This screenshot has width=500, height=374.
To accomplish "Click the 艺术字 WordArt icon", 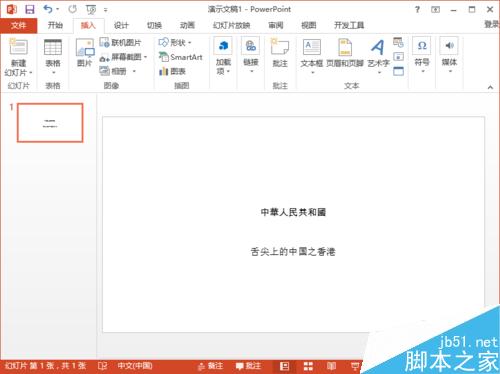I will click(x=378, y=47).
